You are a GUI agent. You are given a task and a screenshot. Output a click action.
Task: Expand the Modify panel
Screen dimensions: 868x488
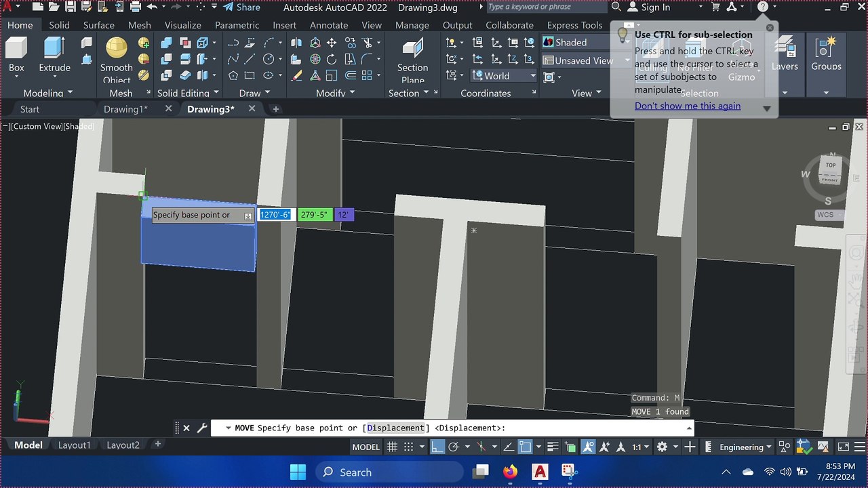click(x=335, y=93)
